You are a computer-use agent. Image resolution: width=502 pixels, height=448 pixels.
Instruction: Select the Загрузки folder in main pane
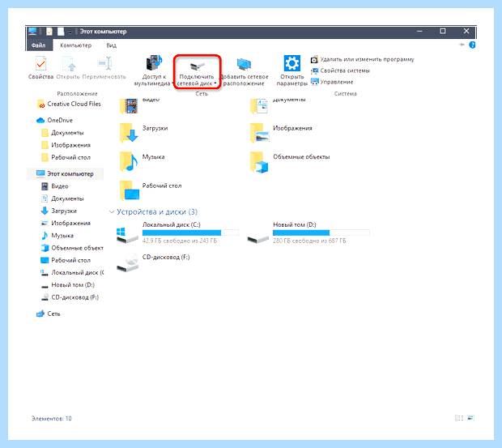[x=144, y=133]
